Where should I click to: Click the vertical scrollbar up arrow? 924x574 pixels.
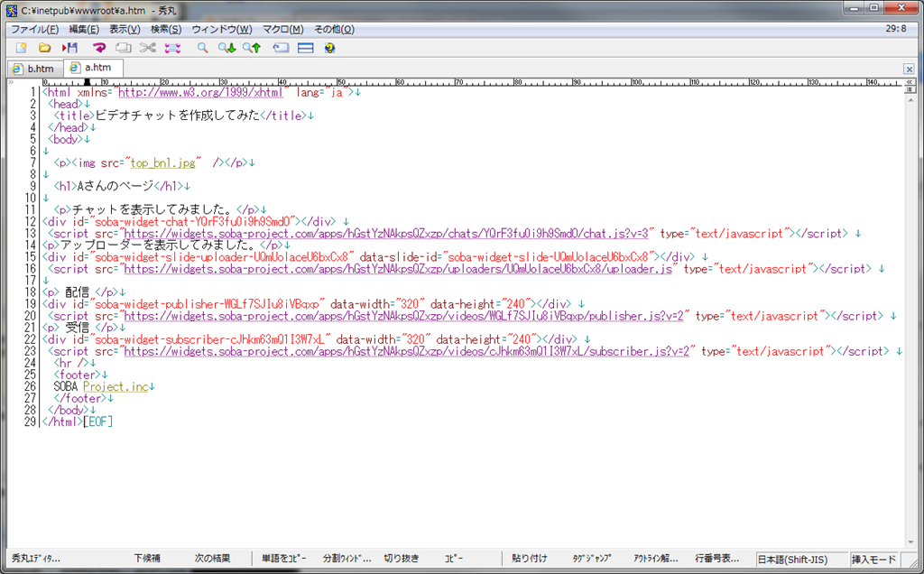(910, 101)
